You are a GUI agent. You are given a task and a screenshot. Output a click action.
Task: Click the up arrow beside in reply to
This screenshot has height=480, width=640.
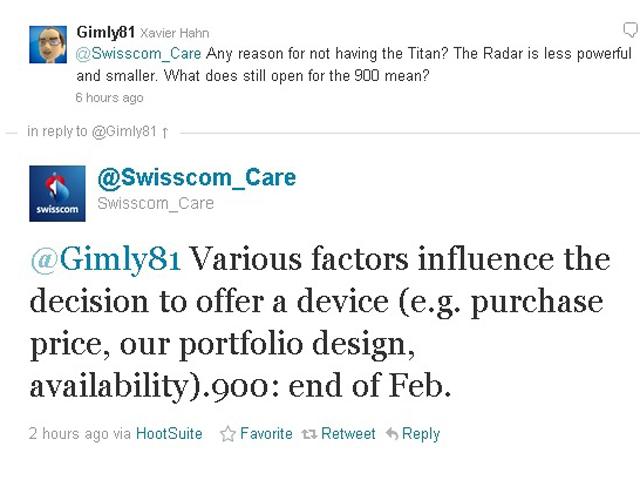(x=165, y=132)
